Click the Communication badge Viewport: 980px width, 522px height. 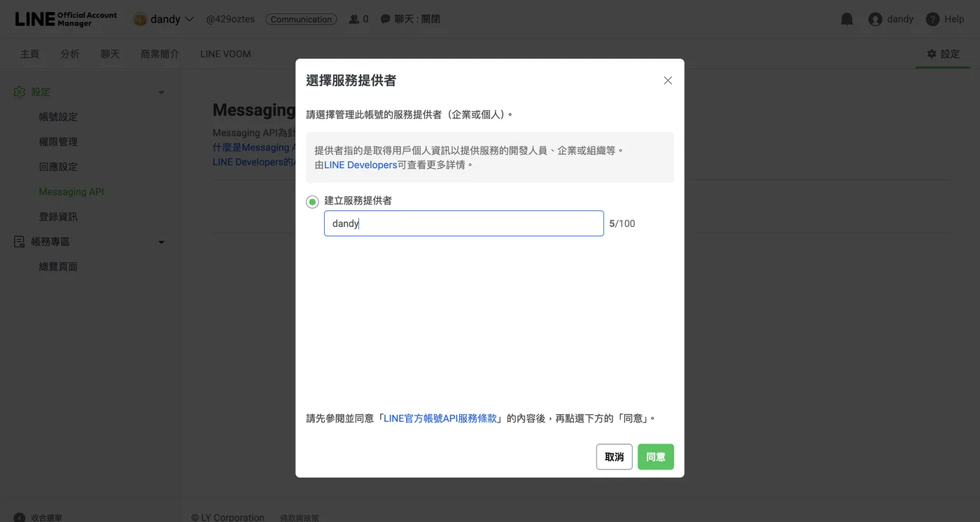point(301,20)
